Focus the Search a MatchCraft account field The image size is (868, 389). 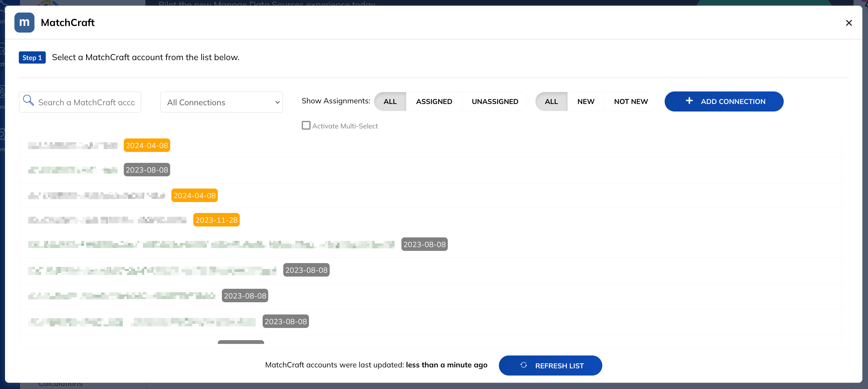pos(80,102)
